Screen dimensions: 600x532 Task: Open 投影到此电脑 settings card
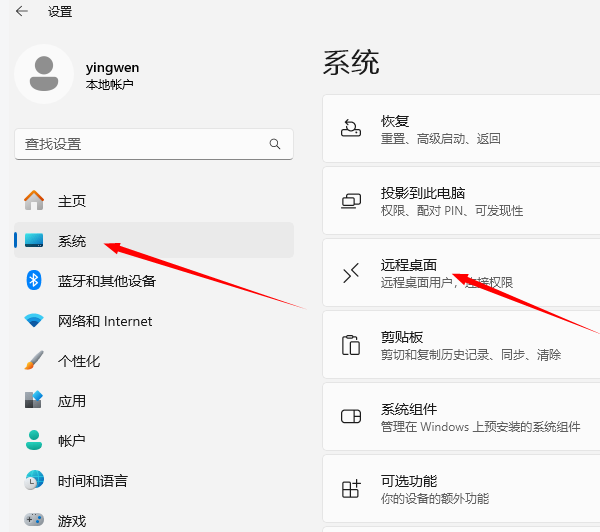pyautogui.click(x=460, y=201)
